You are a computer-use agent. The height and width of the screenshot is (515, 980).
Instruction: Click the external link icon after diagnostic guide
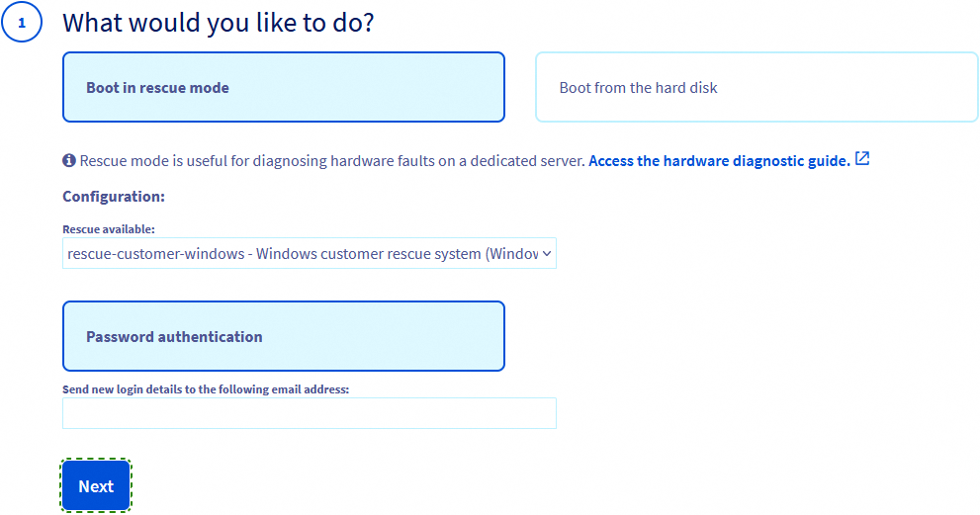pos(862,159)
